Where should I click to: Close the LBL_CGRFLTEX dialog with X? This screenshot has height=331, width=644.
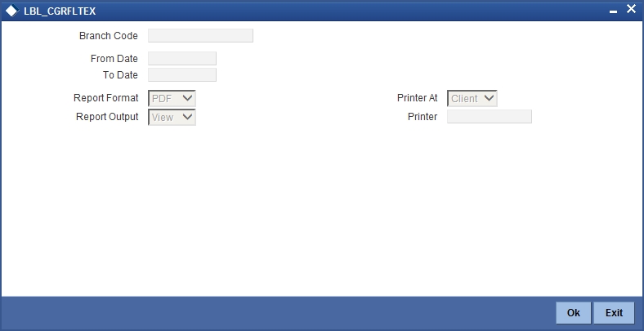click(631, 9)
